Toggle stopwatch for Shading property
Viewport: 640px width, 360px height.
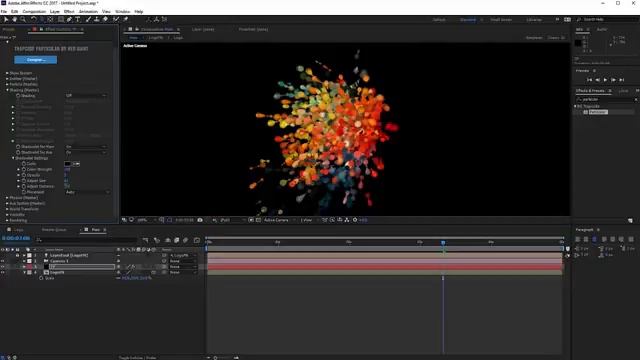click(x=18, y=96)
